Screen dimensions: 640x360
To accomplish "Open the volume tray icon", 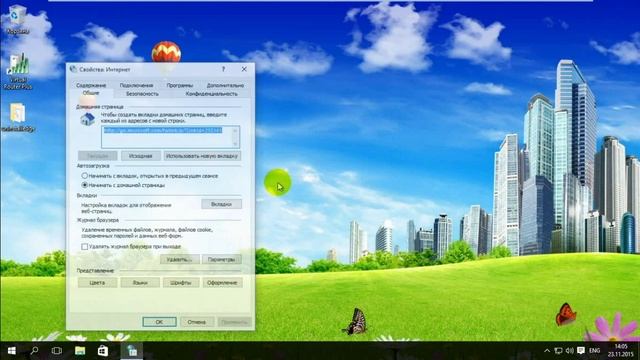I will [569, 351].
